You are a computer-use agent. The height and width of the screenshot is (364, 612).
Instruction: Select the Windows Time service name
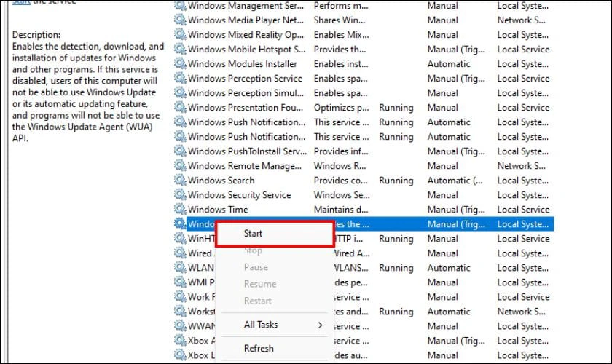coord(218,210)
